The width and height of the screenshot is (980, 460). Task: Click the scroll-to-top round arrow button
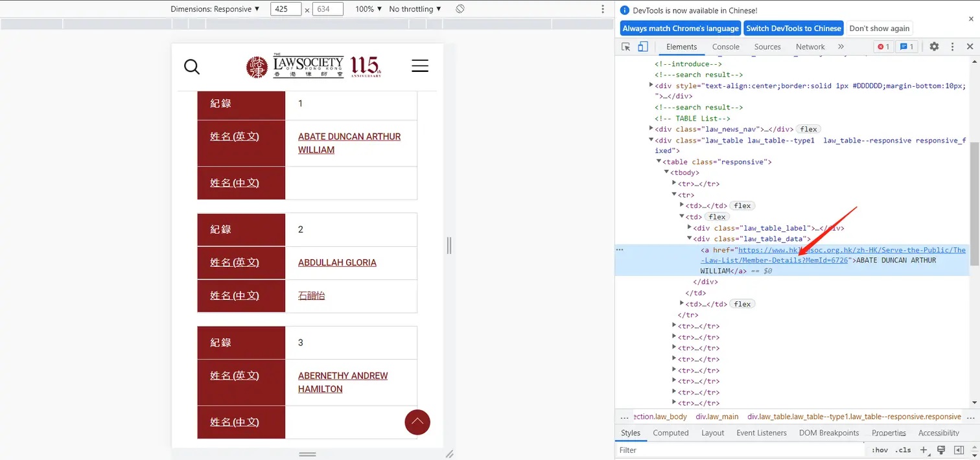(x=417, y=422)
